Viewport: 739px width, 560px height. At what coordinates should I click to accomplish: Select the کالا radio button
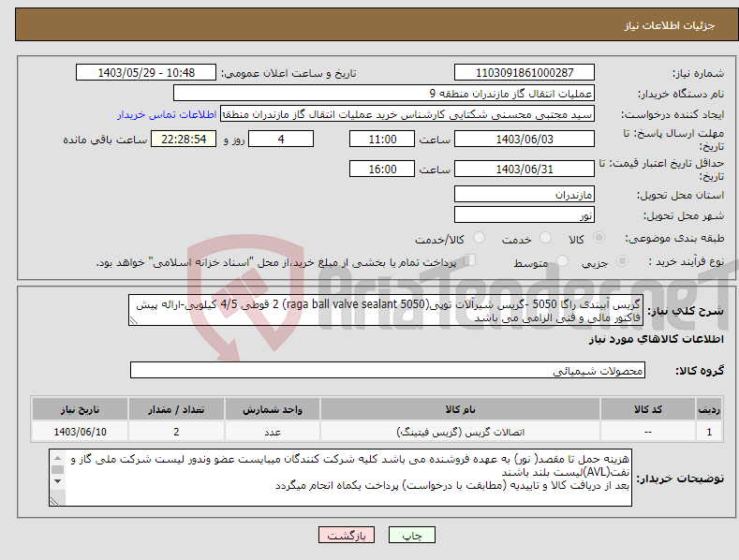599,238
